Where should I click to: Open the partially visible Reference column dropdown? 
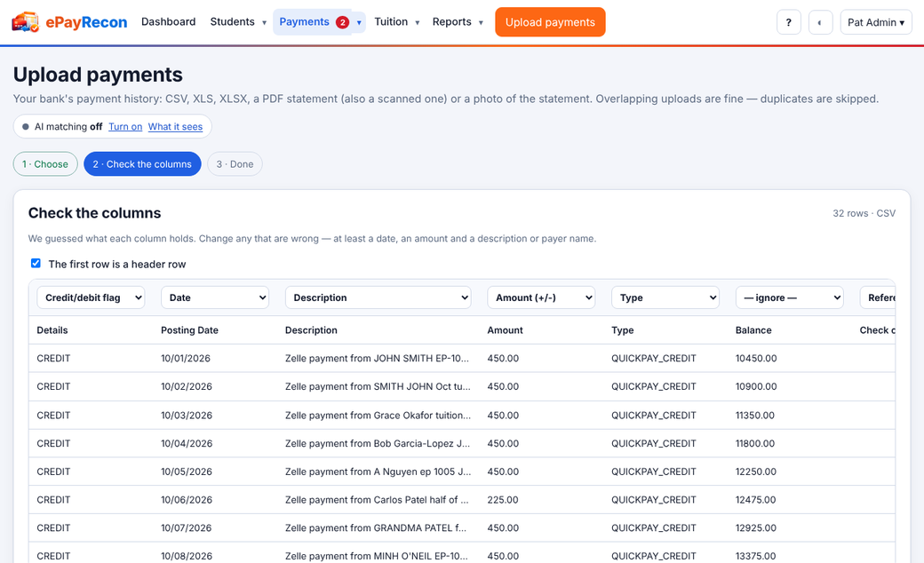pyautogui.click(x=878, y=297)
